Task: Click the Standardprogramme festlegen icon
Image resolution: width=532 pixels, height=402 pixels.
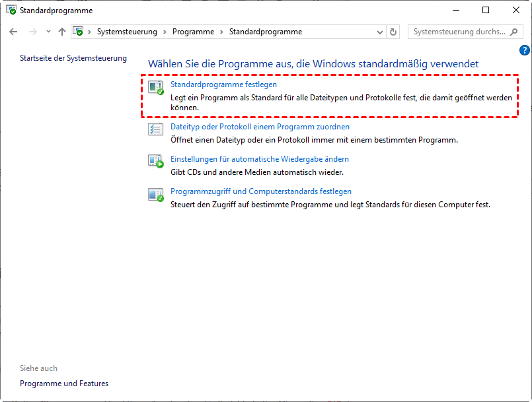Action: point(156,87)
